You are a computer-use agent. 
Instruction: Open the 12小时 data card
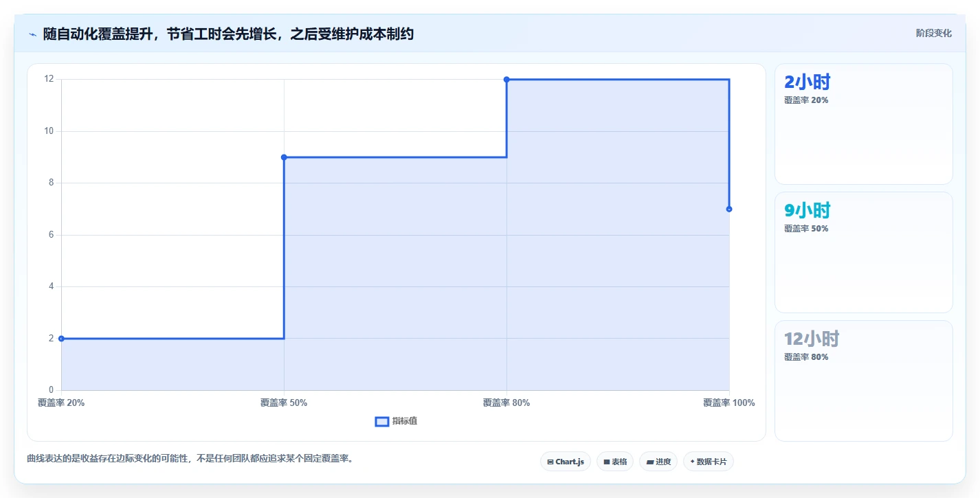[x=863, y=381]
